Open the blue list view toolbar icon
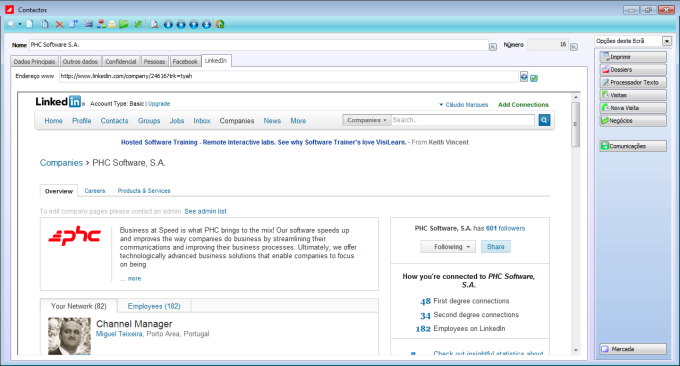Viewport: 680px width, 366px height. point(88,24)
